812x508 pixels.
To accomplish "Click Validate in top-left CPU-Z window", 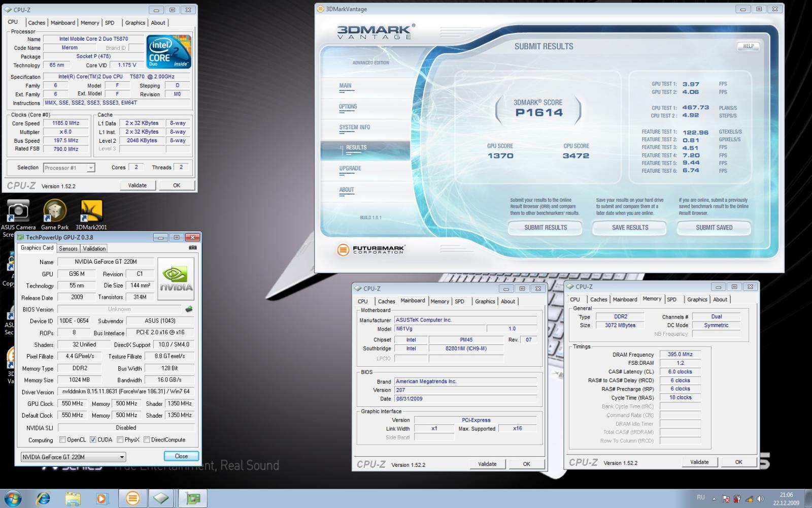I will (x=137, y=185).
